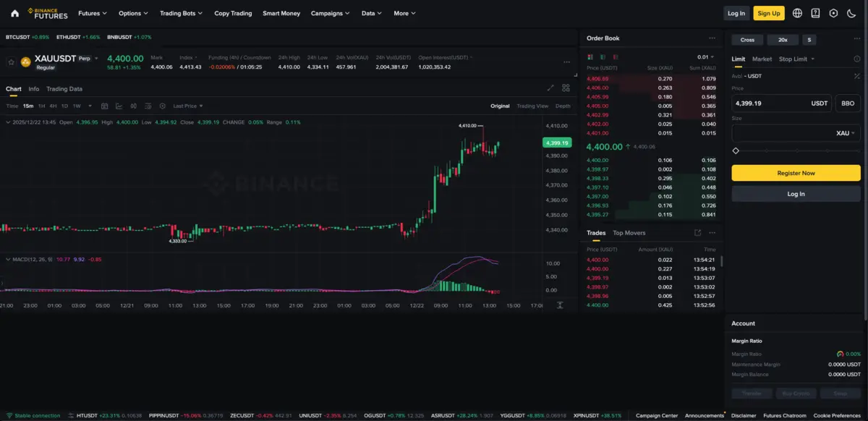Open the chart settings panel icon
Viewport: 868px width, 421px height.
148,106
